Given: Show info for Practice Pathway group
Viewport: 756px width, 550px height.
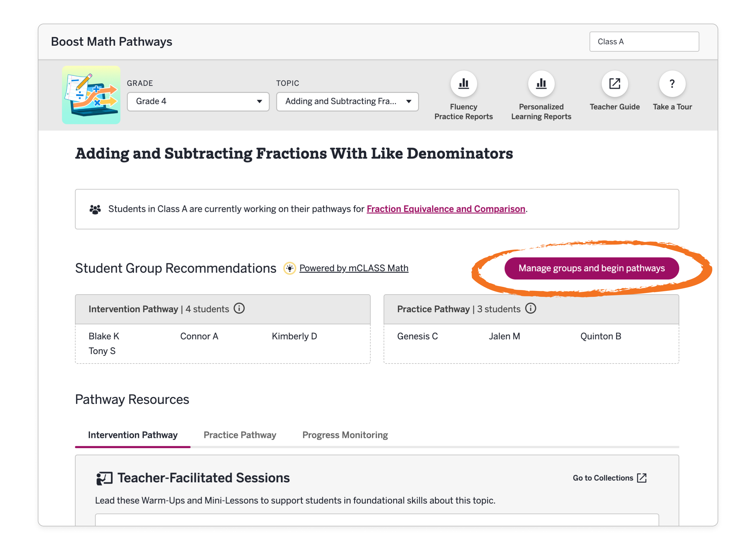Looking at the screenshot, I should coord(531,308).
